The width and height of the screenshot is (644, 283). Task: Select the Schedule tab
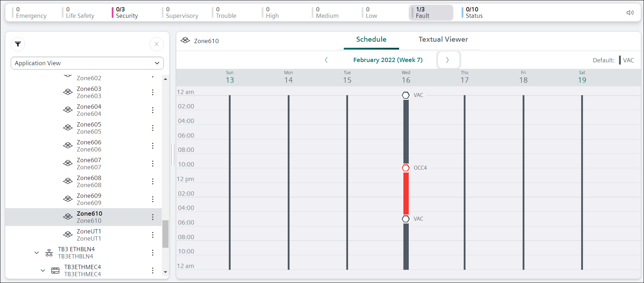point(371,40)
